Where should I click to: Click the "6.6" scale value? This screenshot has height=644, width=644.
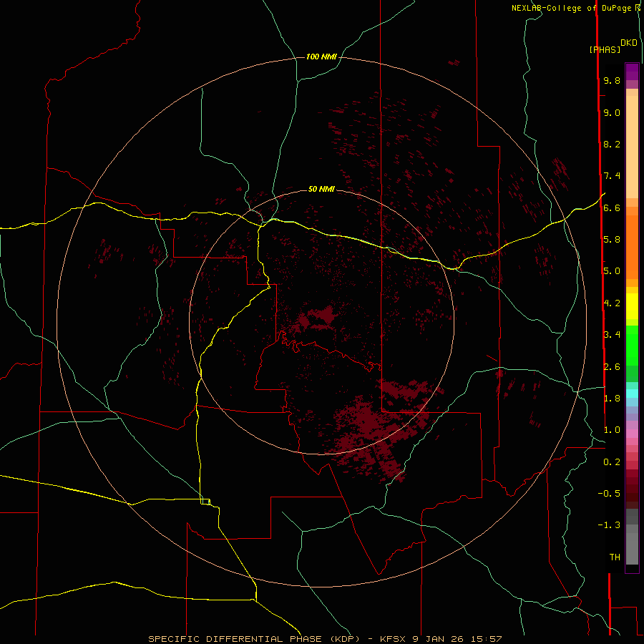tap(612, 208)
